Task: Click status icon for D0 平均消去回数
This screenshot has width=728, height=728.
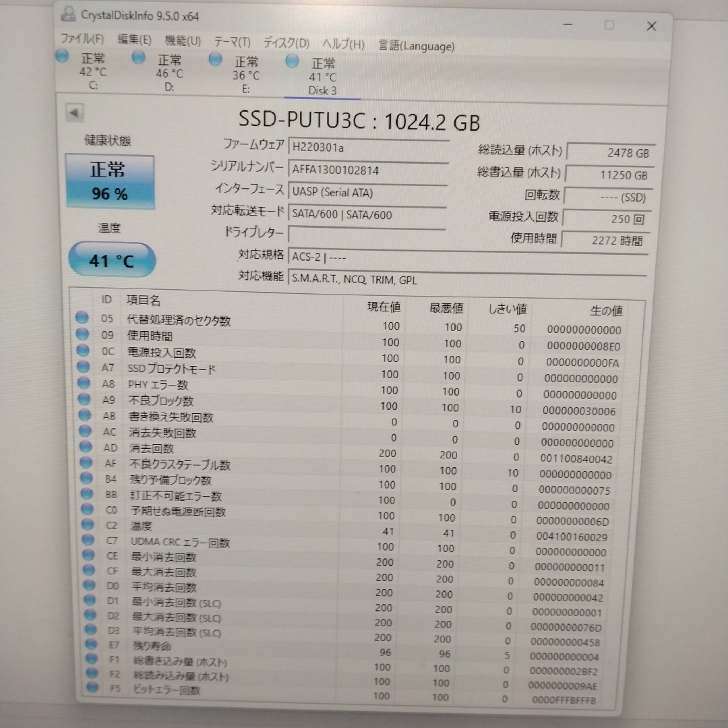Action: point(90,584)
